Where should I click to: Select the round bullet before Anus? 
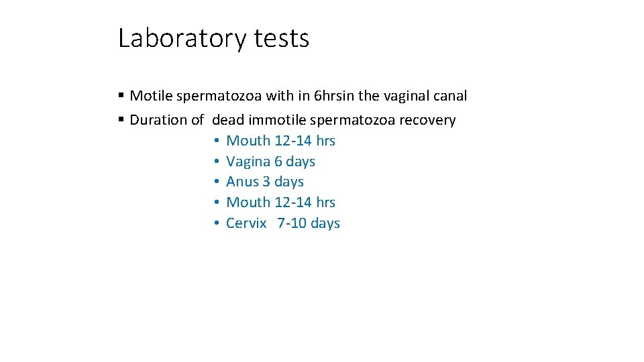click(x=217, y=182)
